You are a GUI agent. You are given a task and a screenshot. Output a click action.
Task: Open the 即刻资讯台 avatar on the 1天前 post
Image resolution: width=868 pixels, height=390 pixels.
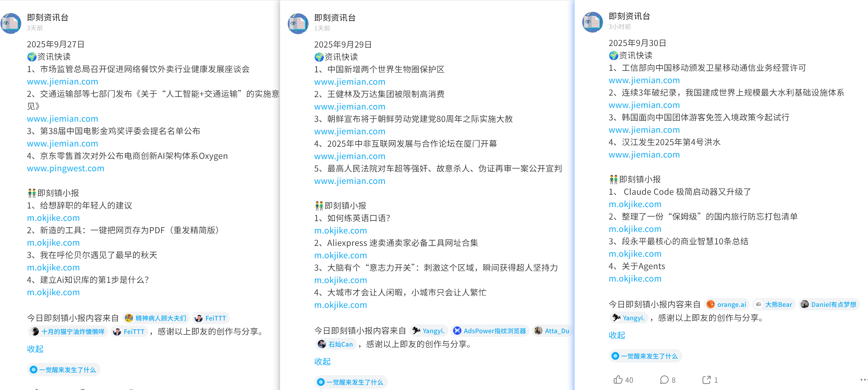[x=298, y=24]
